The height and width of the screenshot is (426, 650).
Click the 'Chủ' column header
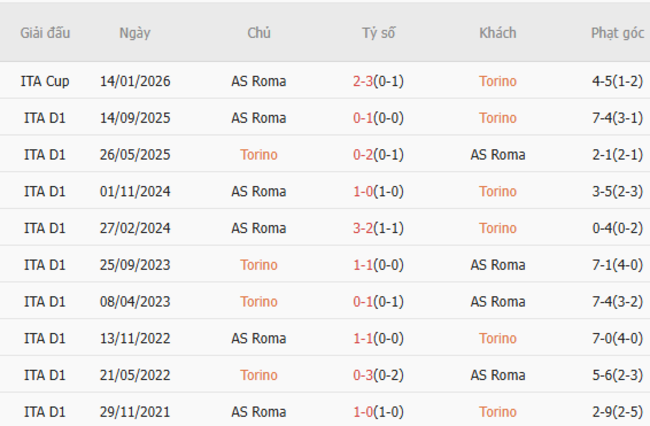point(259,33)
